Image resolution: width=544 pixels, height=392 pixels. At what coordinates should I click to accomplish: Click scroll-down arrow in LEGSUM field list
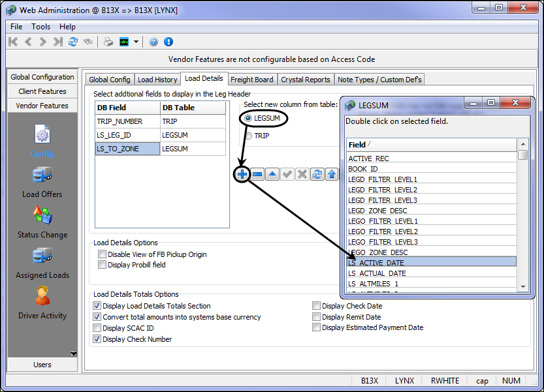522,286
